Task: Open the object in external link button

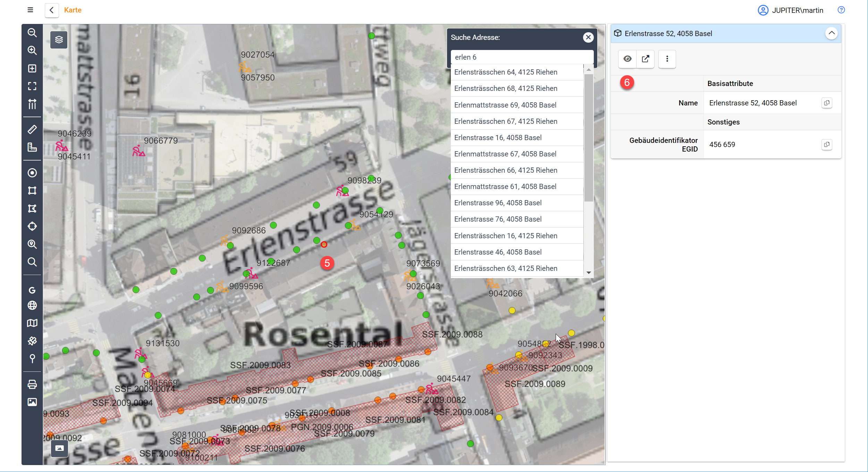Action: (646, 59)
